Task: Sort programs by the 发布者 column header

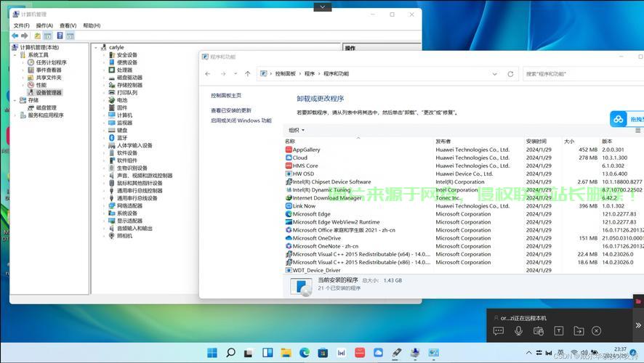Action: 443,141
